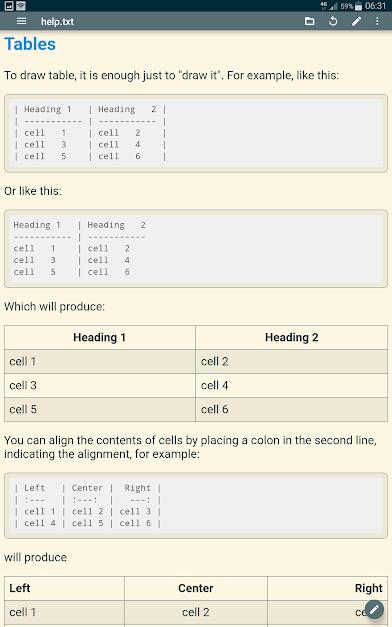Tap the help.txt file title
Screen dimensions: 392x627
(x=57, y=22)
